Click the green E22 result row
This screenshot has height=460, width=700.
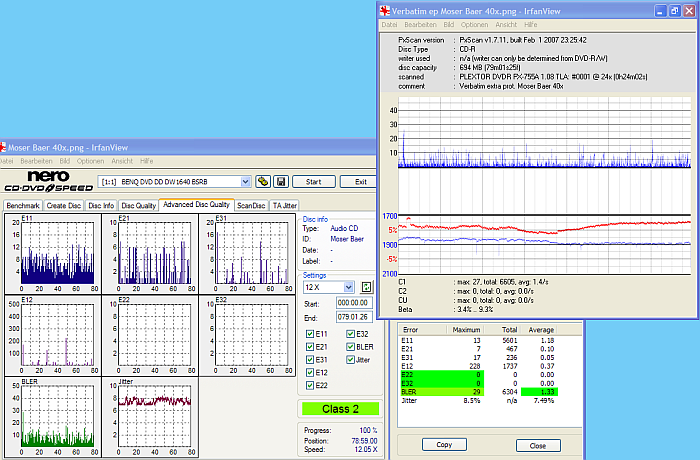(442, 375)
